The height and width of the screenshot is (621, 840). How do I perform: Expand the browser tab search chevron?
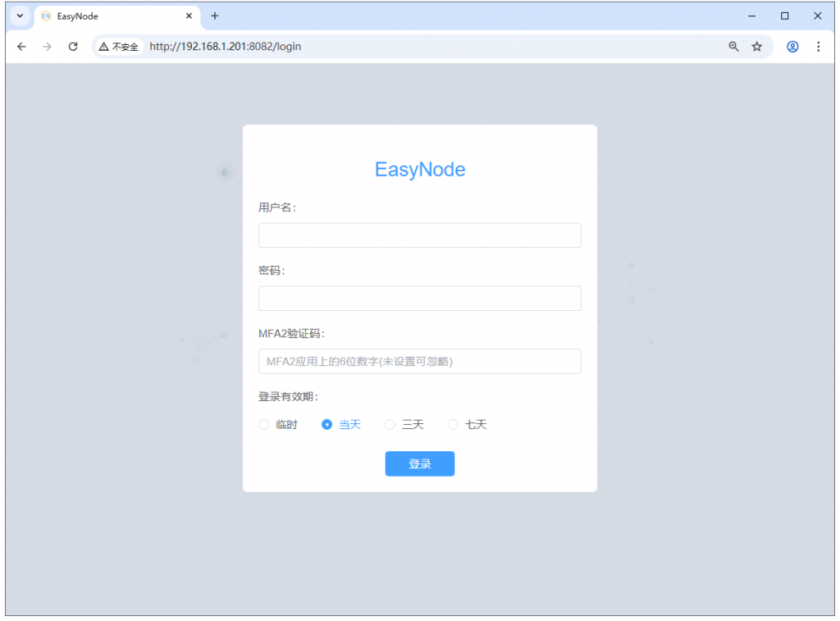[18, 16]
